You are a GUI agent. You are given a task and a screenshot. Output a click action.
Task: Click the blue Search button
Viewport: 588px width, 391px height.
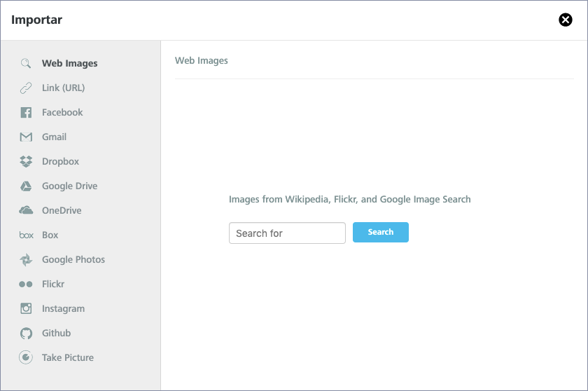click(381, 232)
